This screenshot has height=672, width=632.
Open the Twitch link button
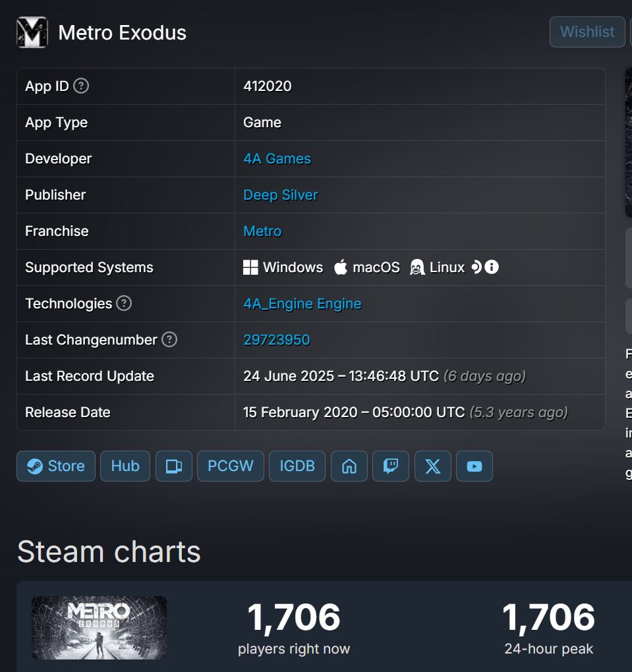391,466
